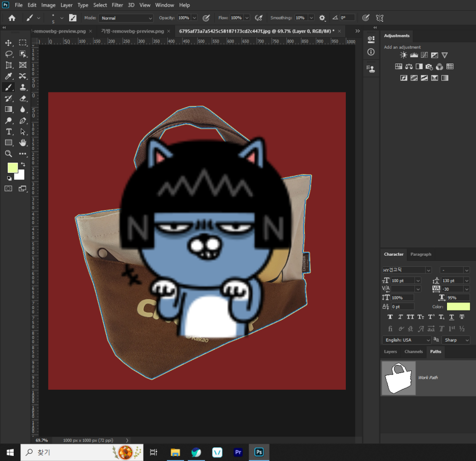
Task: Select the Object Selection tool
Action: tap(23, 54)
